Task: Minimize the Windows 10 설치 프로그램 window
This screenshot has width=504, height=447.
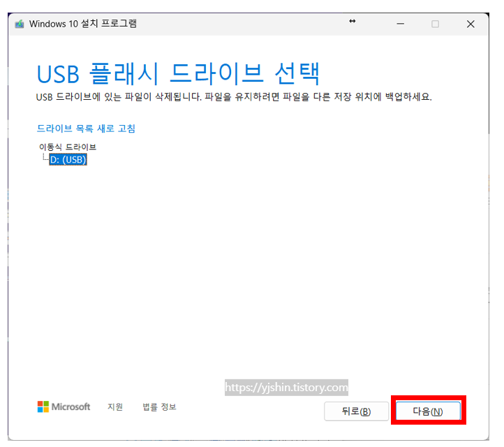Action: pyautogui.click(x=400, y=24)
